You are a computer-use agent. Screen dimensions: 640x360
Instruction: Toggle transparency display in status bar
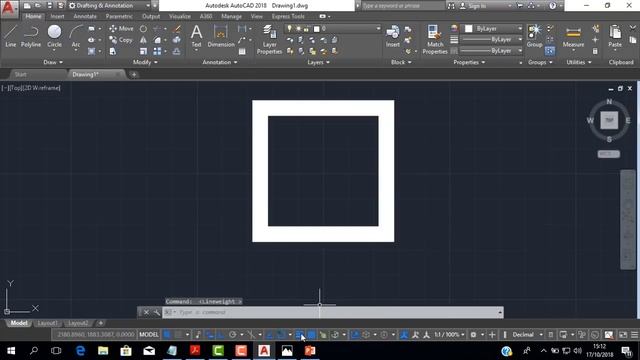(x=311, y=335)
